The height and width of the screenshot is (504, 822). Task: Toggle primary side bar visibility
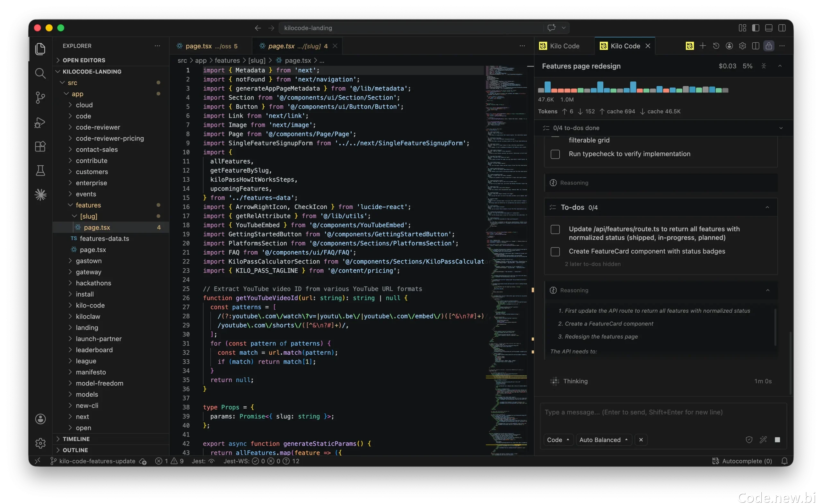tap(756, 28)
